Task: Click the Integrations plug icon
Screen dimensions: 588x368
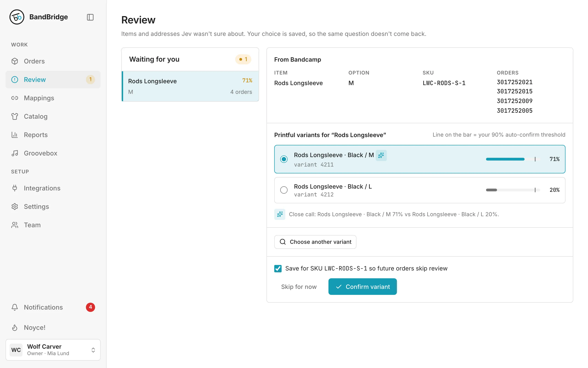Action: pos(14,188)
